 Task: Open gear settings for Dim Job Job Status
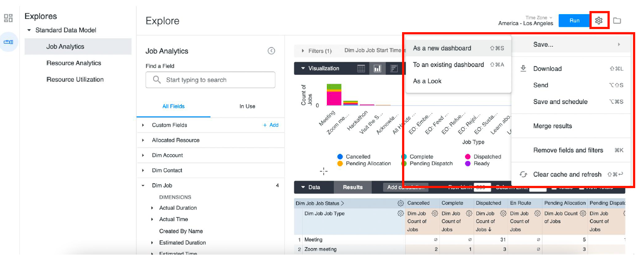pos(400,203)
